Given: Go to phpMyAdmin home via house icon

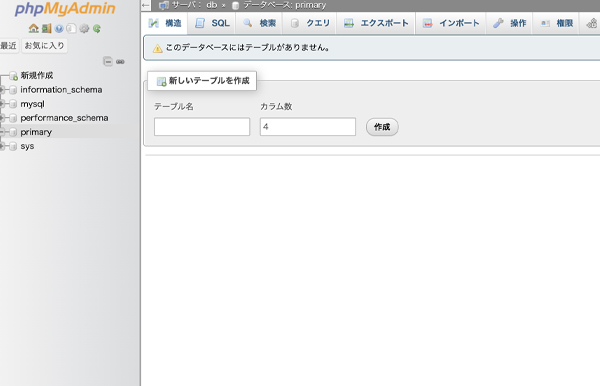Looking at the screenshot, I should point(34,28).
